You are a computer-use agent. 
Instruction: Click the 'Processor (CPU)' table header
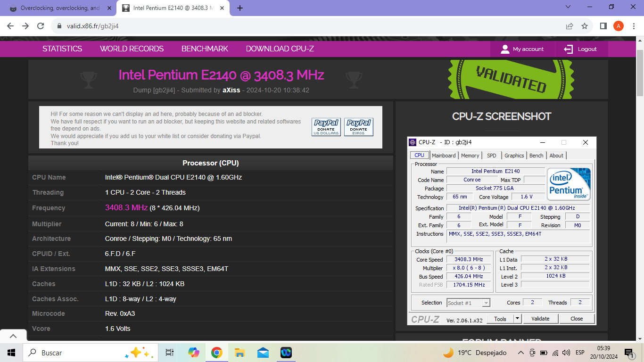pos(211,163)
